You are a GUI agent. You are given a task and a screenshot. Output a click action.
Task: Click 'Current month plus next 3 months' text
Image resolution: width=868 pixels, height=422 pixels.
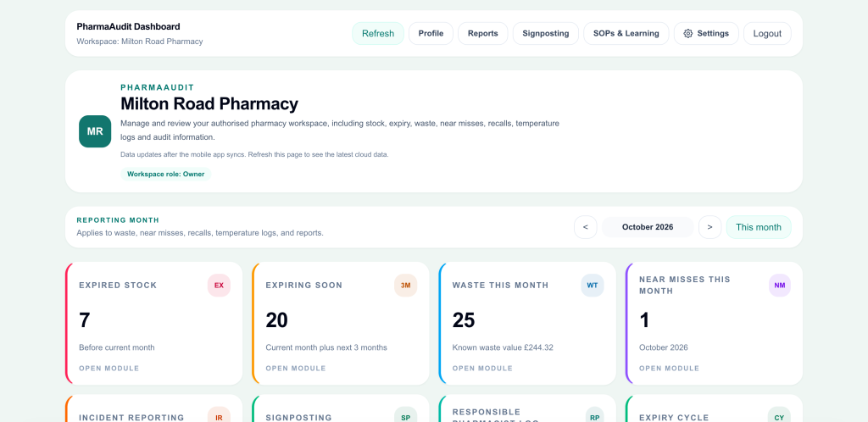(x=326, y=348)
